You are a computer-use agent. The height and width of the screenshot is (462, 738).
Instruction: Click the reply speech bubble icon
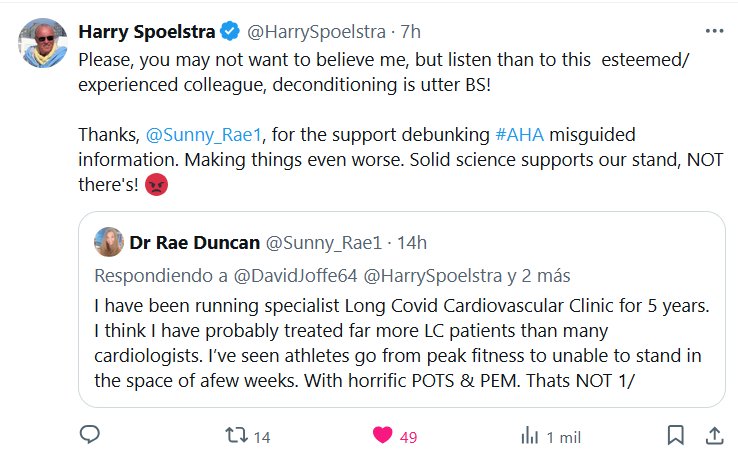pyautogui.click(x=89, y=436)
